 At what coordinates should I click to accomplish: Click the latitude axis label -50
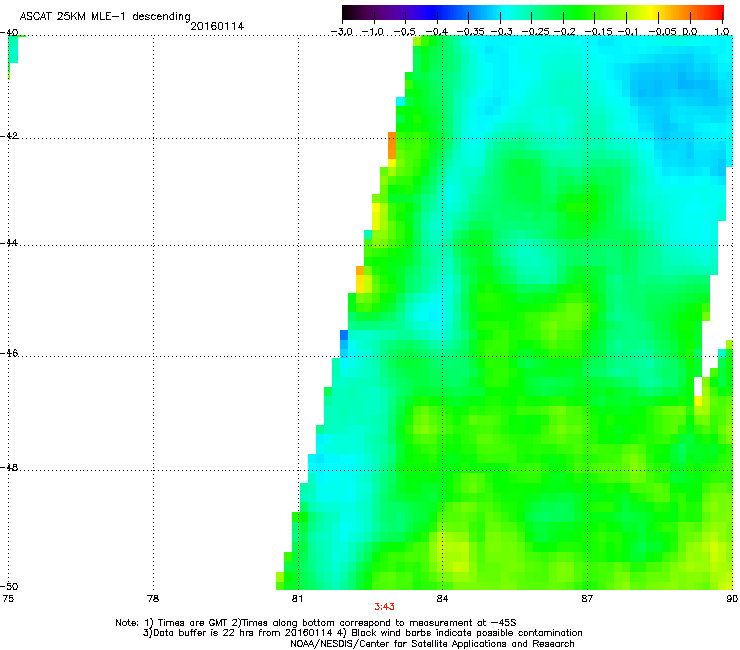9,586
